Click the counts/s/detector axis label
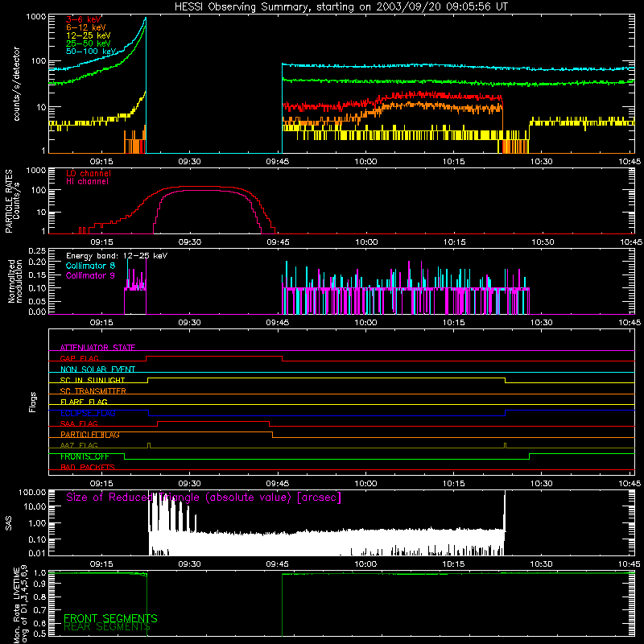 coord(17,84)
